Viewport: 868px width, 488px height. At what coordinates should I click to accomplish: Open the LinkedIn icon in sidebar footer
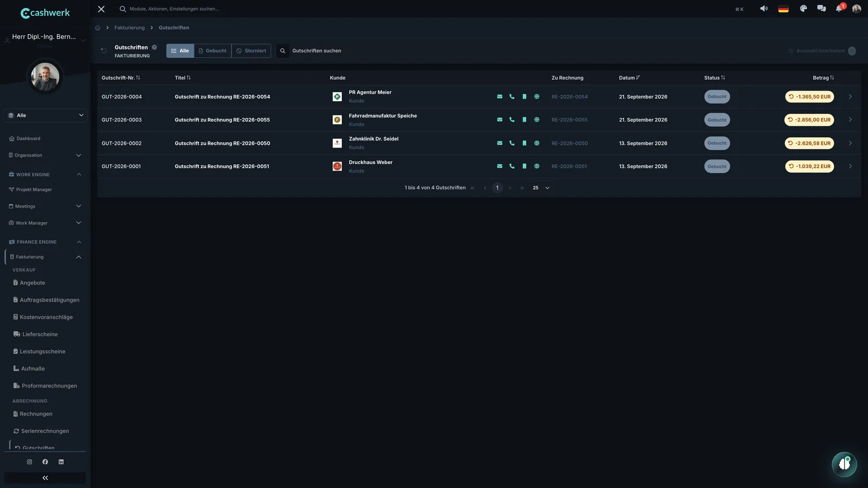click(61, 462)
